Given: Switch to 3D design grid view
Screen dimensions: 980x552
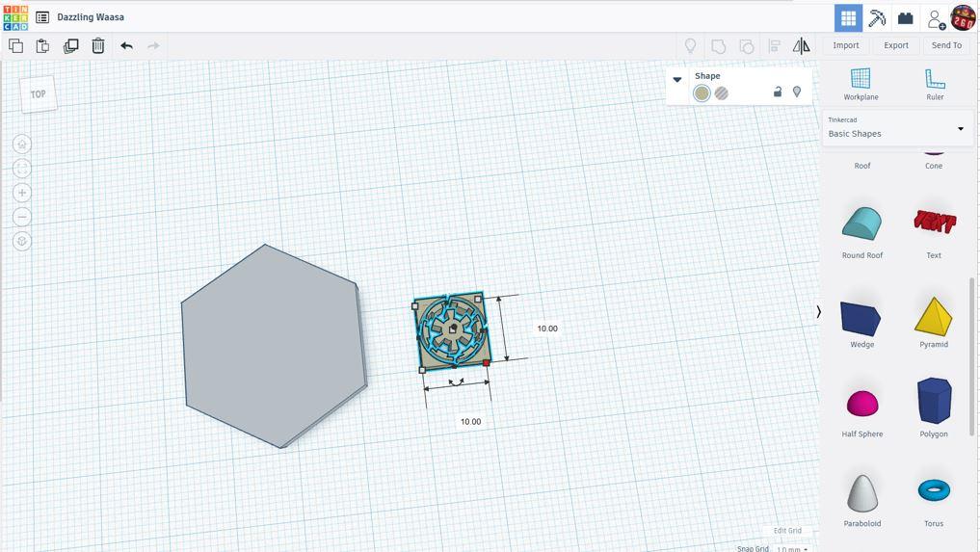Looking at the screenshot, I should (x=848, y=18).
